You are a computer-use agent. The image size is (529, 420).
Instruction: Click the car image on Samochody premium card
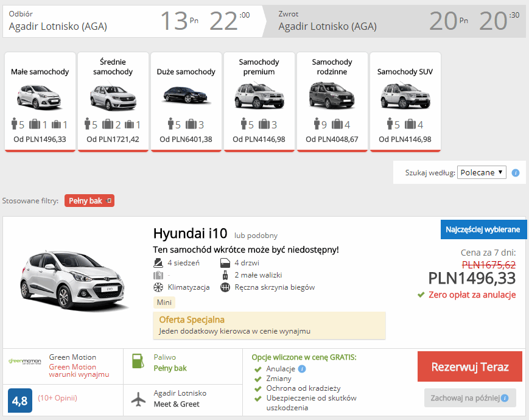(259, 96)
